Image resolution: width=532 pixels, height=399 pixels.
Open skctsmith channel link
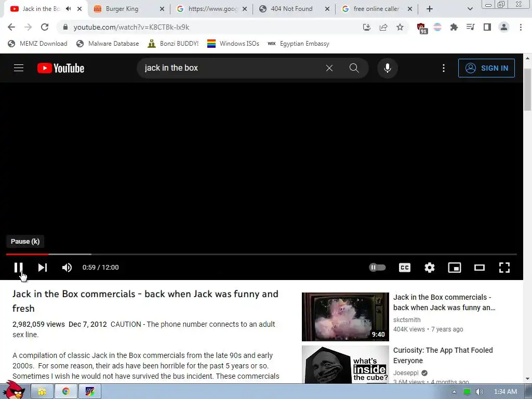pyautogui.click(x=407, y=320)
